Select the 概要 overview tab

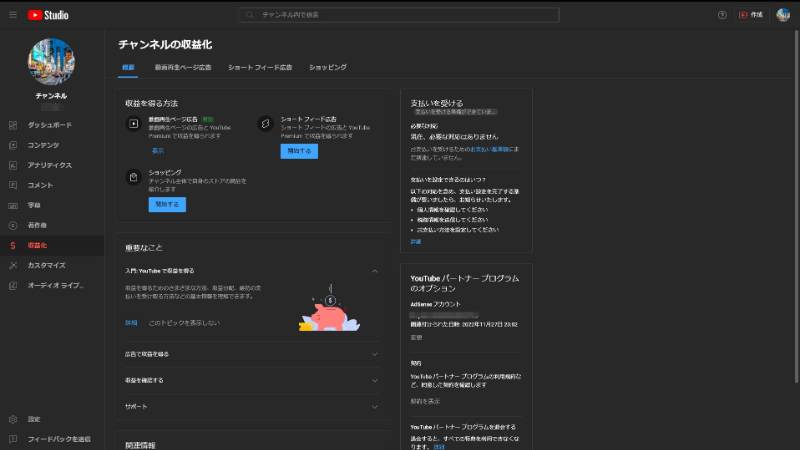point(128,67)
